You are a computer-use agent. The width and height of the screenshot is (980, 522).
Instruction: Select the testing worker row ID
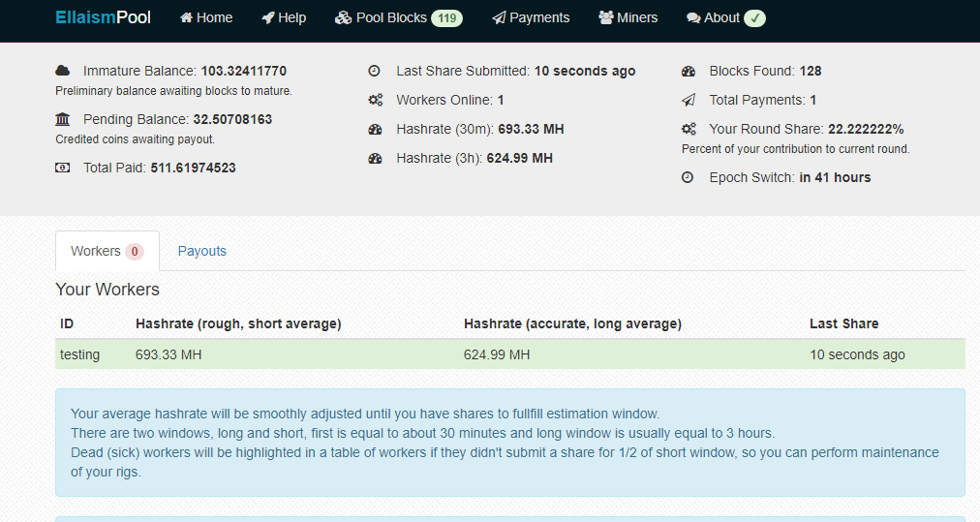tap(80, 354)
